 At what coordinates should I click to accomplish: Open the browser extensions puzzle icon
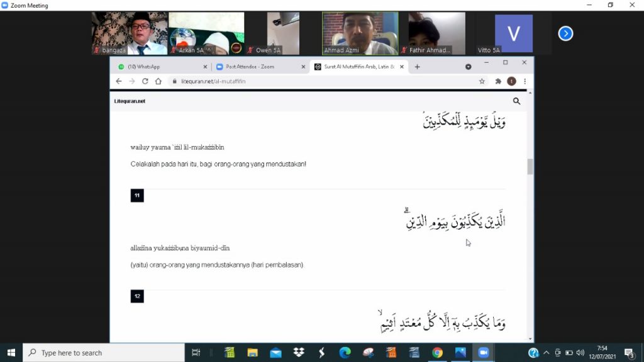pos(498,81)
